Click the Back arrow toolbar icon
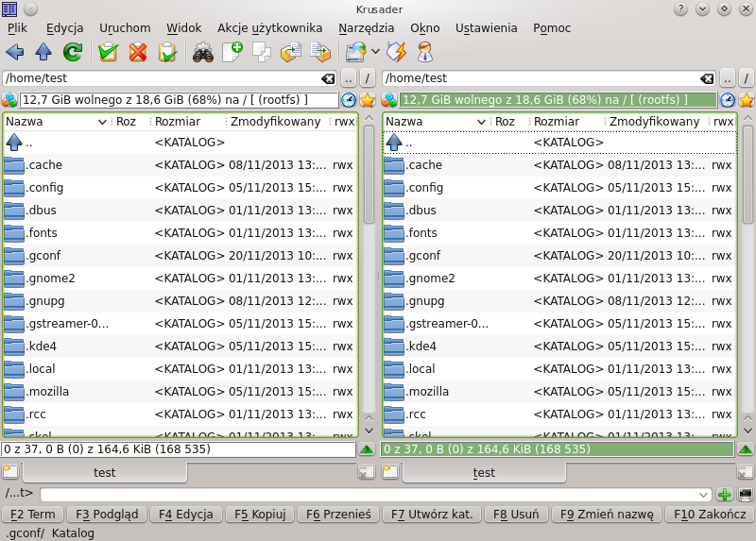 (15, 52)
